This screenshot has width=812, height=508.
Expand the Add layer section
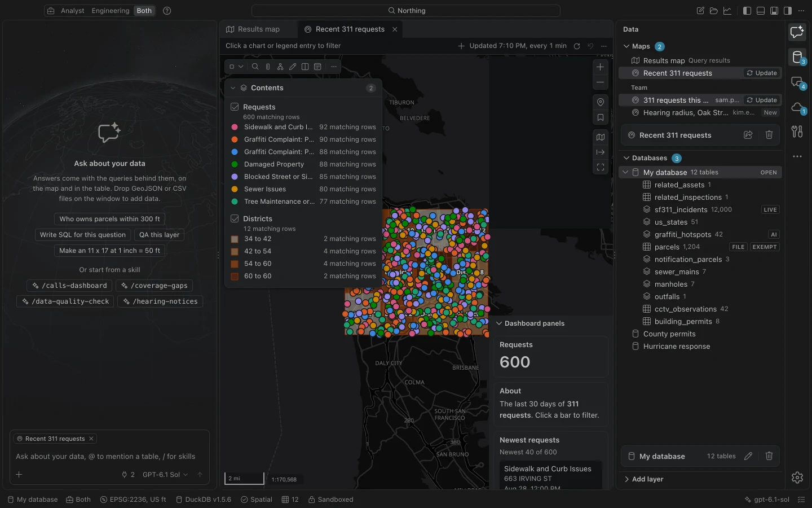tap(626, 479)
